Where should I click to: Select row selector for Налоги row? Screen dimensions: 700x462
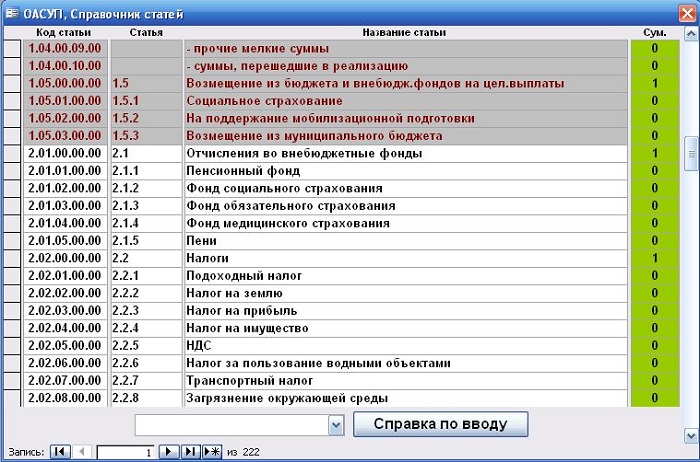[x=12, y=258]
